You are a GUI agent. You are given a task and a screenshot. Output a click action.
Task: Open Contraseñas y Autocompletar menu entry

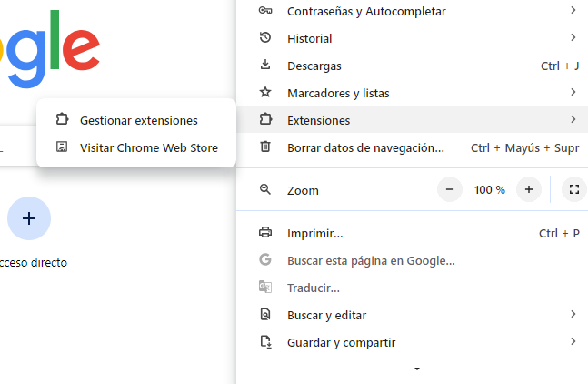click(412, 11)
